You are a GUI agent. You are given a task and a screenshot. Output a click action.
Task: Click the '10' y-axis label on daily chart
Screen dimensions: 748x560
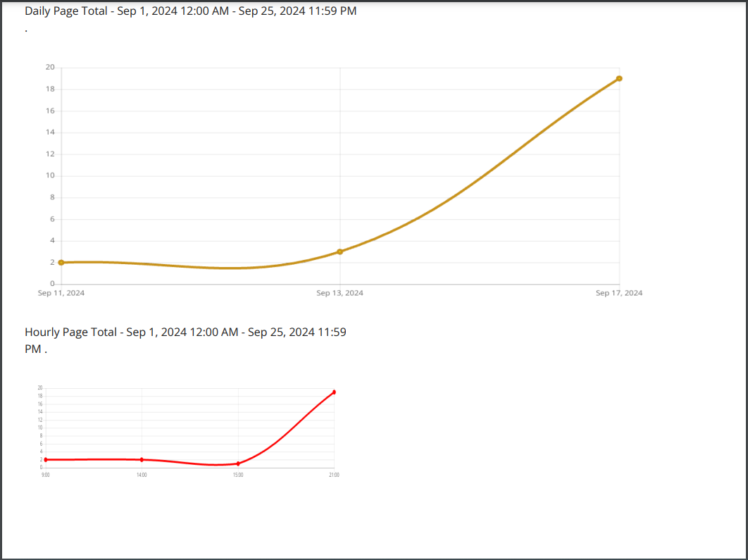tap(50, 175)
